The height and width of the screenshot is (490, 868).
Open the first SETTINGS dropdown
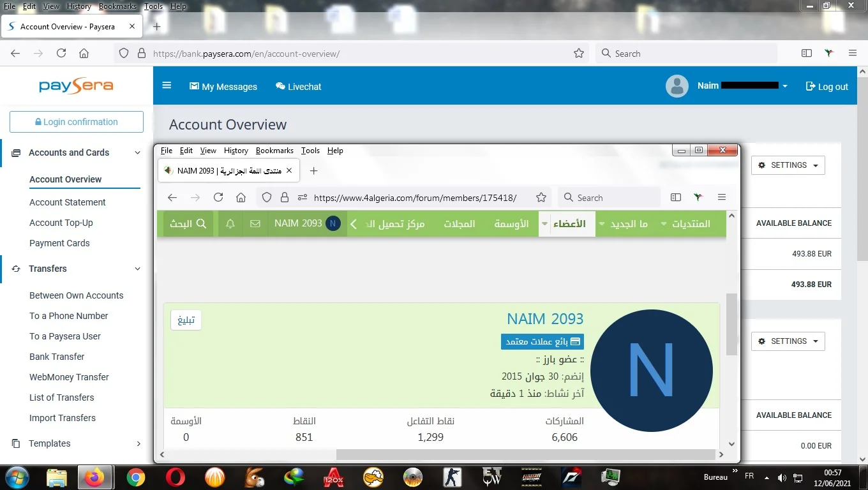[788, 165]
